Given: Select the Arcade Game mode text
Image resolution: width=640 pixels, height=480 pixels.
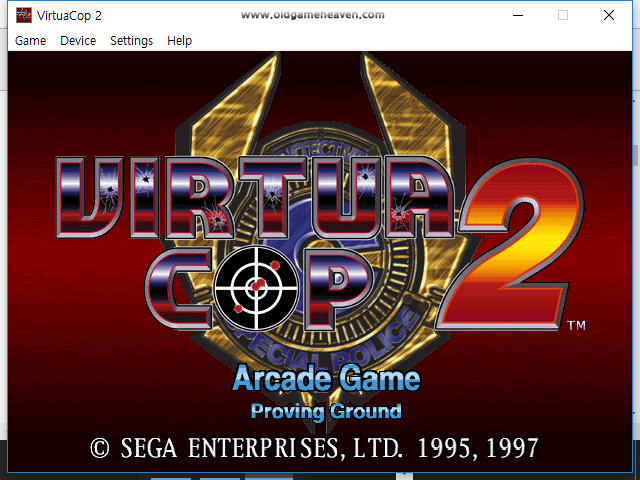Looking at the screenshot, I should [326, 379].
